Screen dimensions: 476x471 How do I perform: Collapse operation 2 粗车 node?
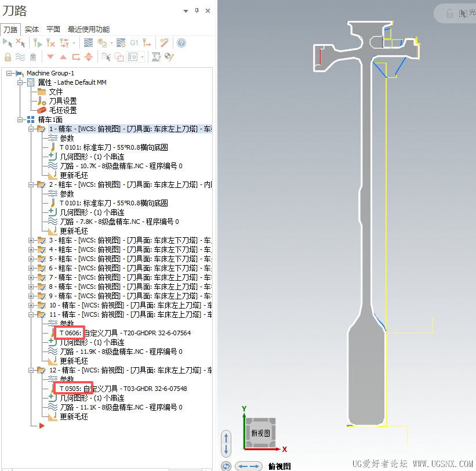[x=31, y=184]
